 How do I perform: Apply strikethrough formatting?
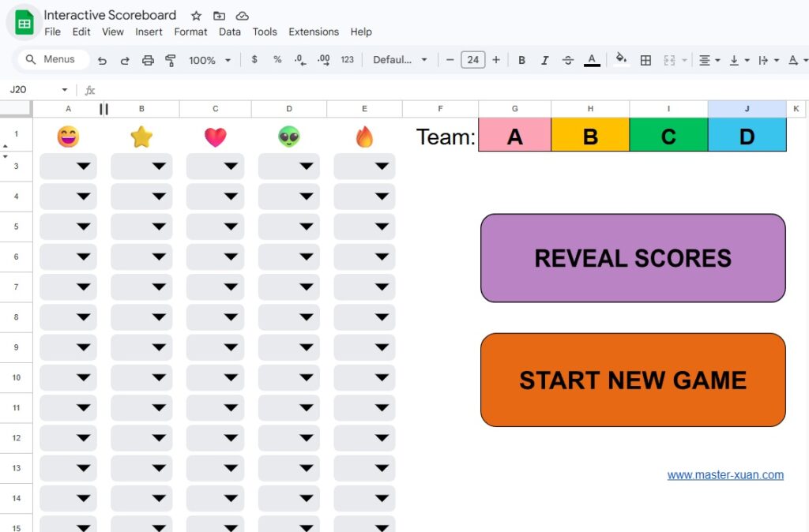point(568,60)
